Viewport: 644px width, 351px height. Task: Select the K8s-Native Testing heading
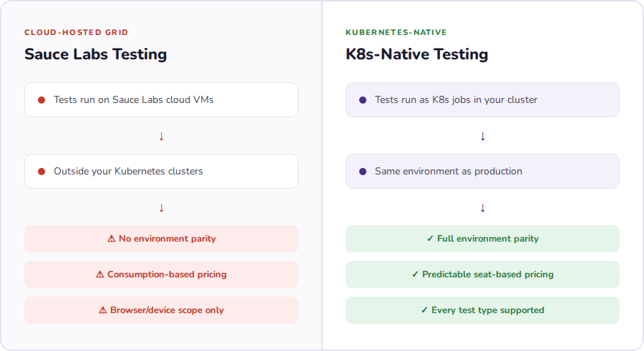417,54
